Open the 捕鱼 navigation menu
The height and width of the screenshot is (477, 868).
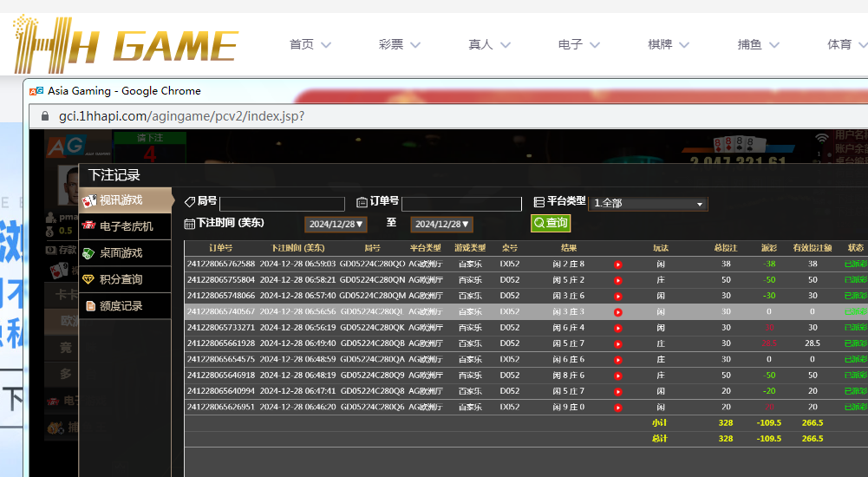click(x=758, y=44)
